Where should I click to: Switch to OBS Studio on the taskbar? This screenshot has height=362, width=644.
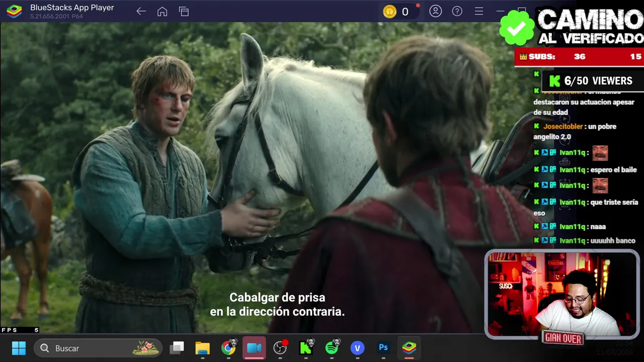280,347
